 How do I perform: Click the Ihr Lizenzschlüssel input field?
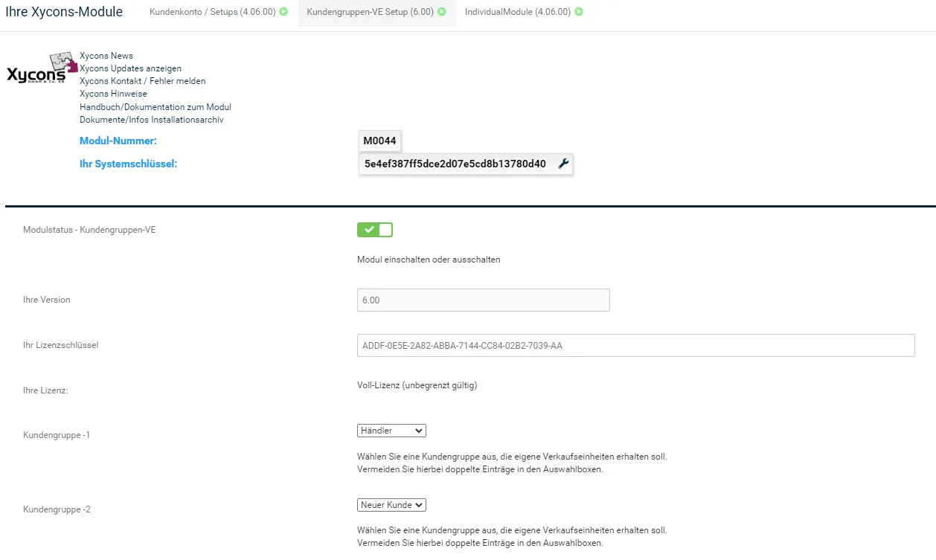[x=636, y=345]
